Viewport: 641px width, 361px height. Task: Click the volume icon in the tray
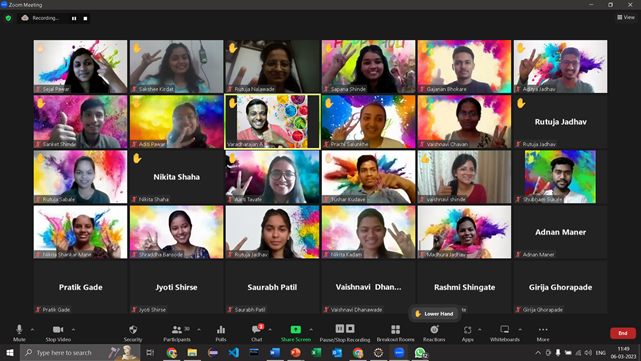tap(588, 352)
